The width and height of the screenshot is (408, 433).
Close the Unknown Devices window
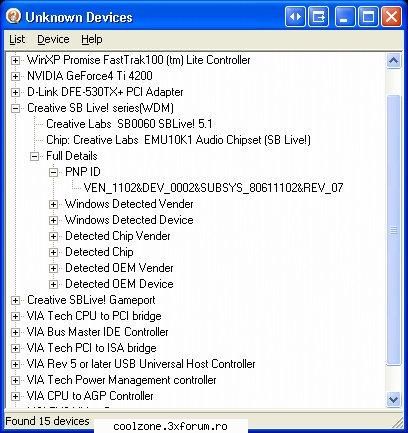tap(392, 17)
